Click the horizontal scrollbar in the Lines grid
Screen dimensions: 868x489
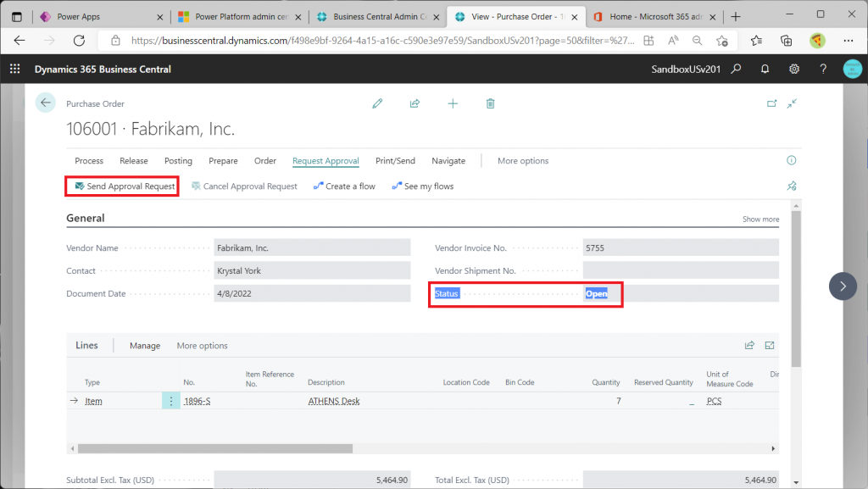pos(214,448)
